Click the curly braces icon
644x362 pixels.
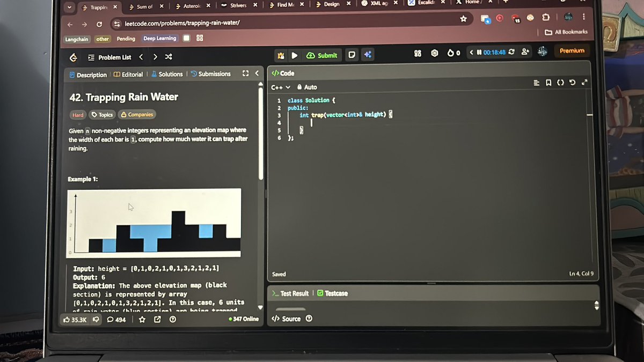[x=560, y=83]
